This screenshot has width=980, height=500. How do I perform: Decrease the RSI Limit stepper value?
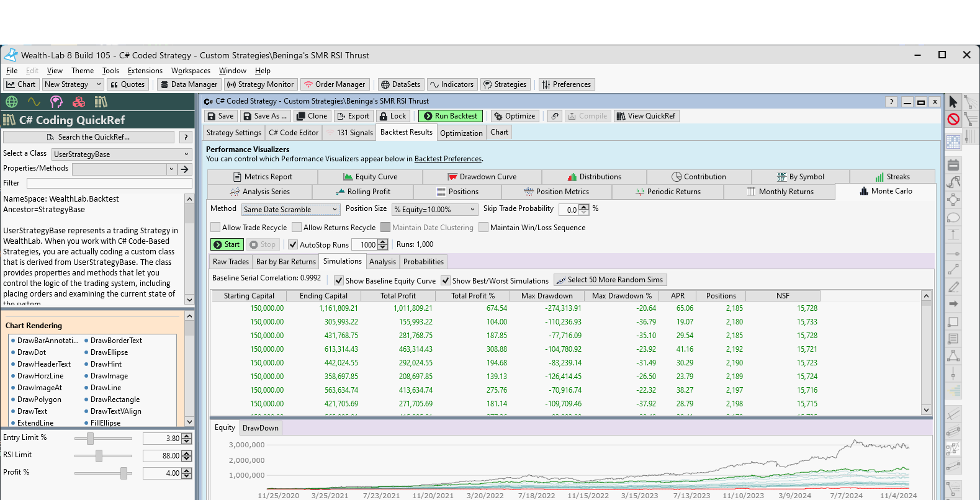(187, 458)
